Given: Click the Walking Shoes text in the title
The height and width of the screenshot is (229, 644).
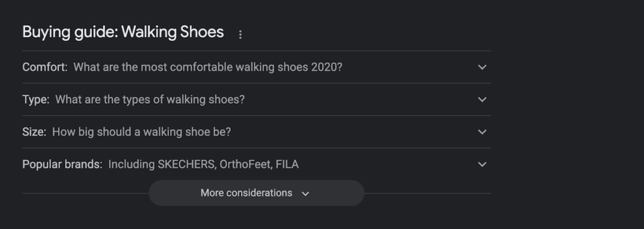Looking at the screenshot, I should pyautogui.click(x=172, y=32).
